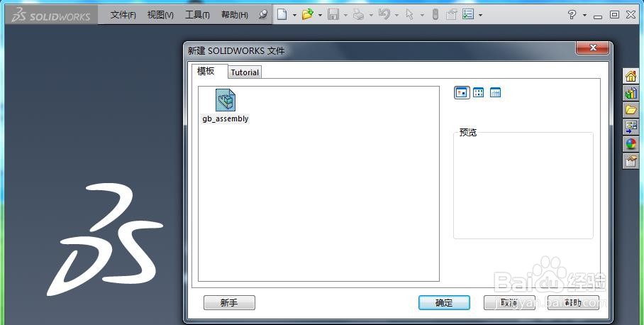
Task: Open the Appearances color ball tab in the task pane
Action: (631, 144)
